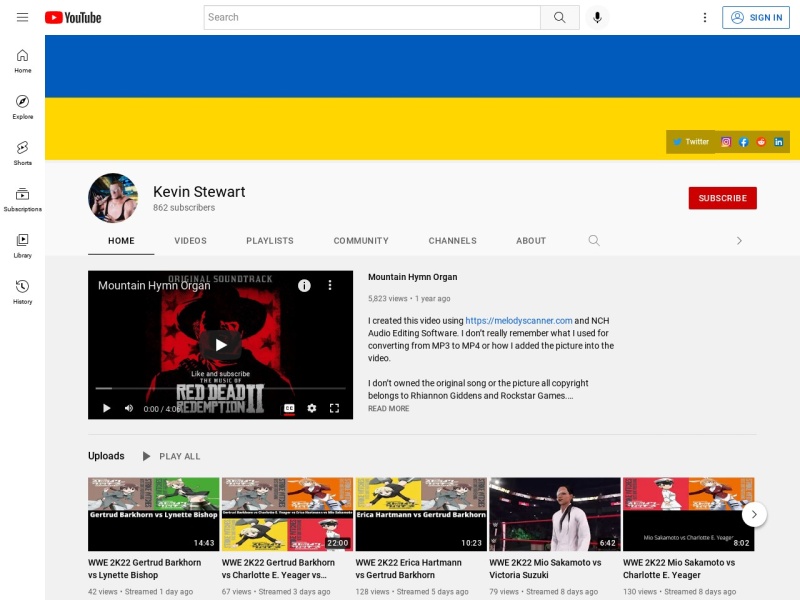Open the video player's three-dot menu
The height and width of the screenshot is (600, 800).
click(x=330, y=285)
